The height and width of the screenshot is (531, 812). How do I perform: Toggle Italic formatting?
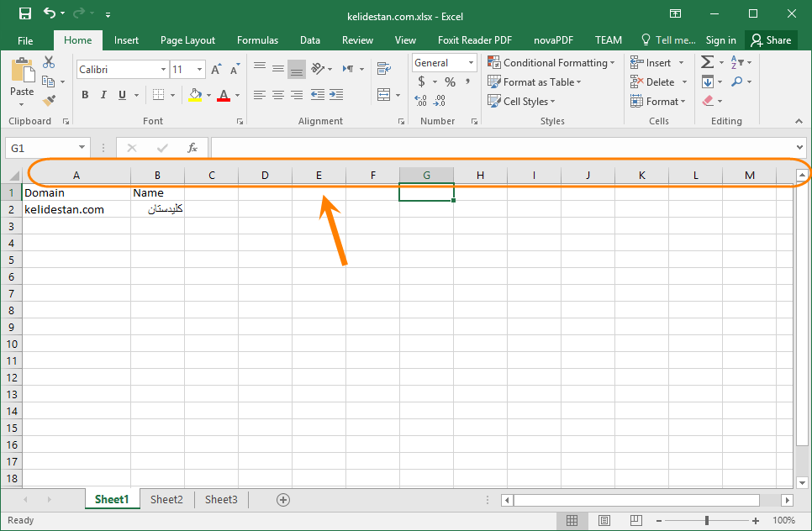[103, 95]
